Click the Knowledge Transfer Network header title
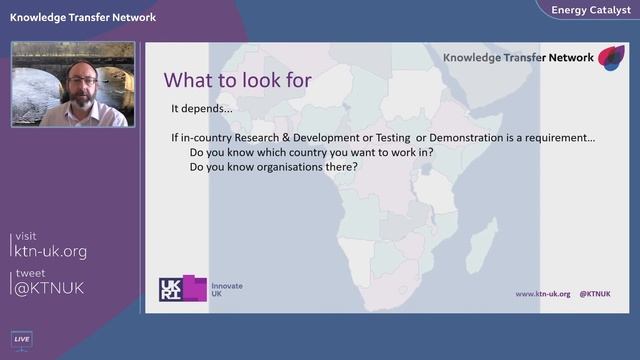 (x=83, y=18)
